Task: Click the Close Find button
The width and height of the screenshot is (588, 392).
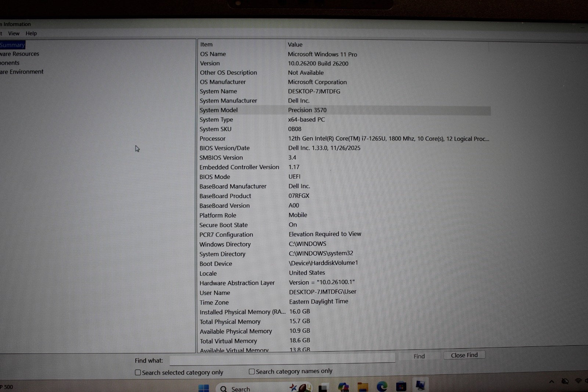Action: (x=464, y=355)
